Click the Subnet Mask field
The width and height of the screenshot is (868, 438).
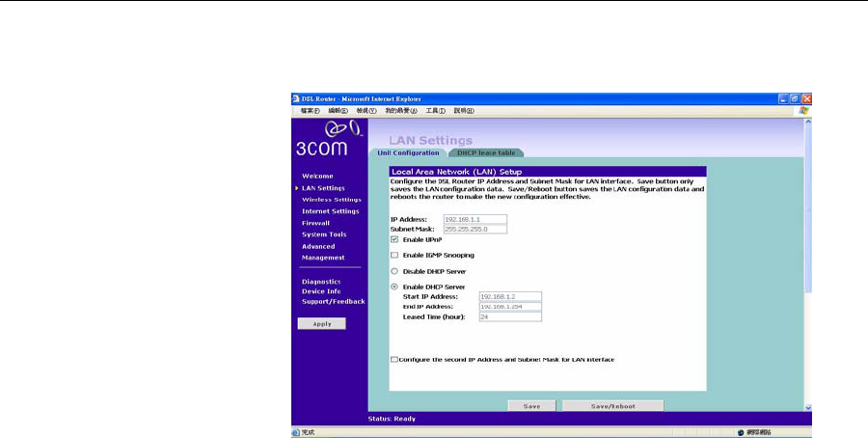475,229
